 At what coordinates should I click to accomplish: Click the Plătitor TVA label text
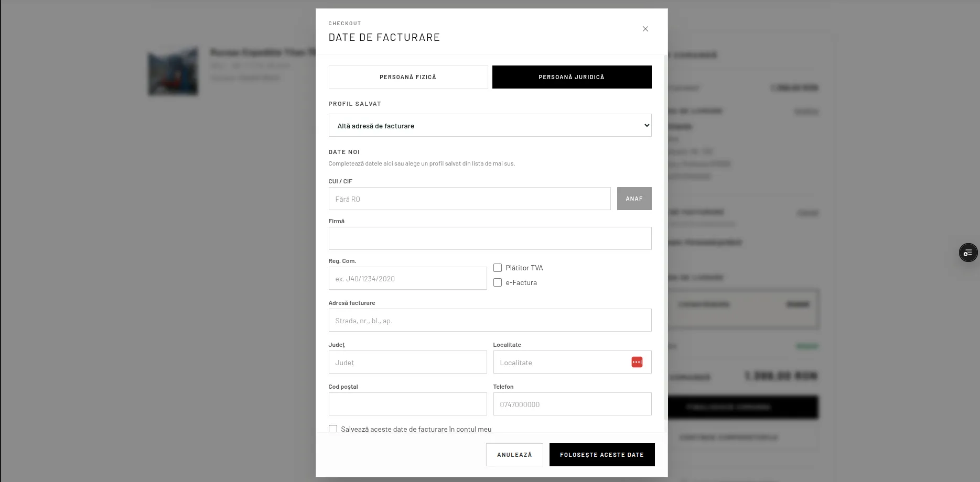(524, 268)
